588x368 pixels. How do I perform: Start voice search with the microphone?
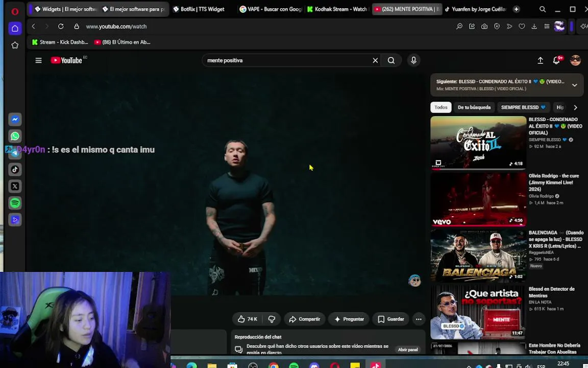coord(413,60)
